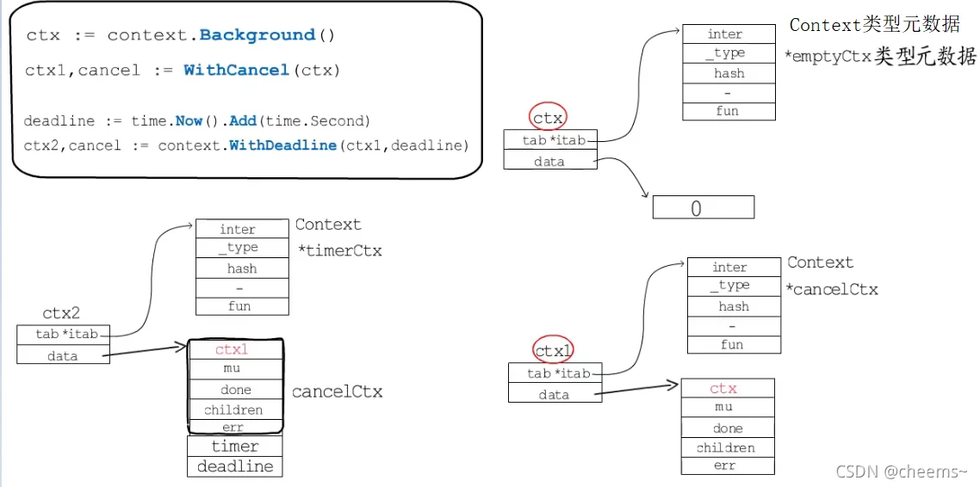The width and height of the screenshot is (980, 487).
Task: Click the data cell under ctx
Action: [550, 161]
